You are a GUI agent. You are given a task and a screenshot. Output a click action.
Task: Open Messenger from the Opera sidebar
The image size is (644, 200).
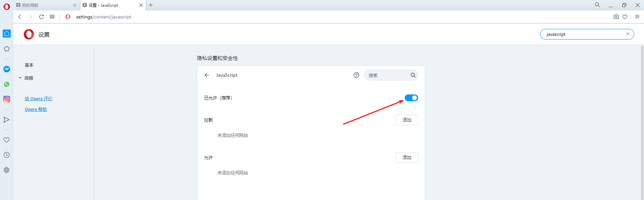pyautogui.click(x=6, y=69)
